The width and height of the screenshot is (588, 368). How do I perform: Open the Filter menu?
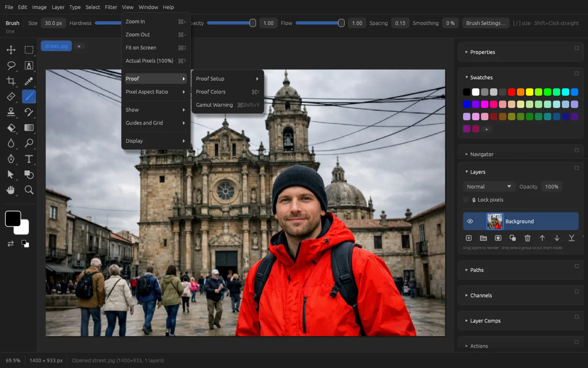(111, 7)
